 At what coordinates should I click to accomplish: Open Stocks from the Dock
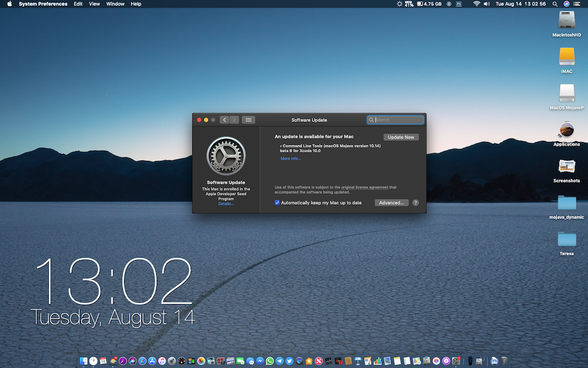[x=328, y=361]
